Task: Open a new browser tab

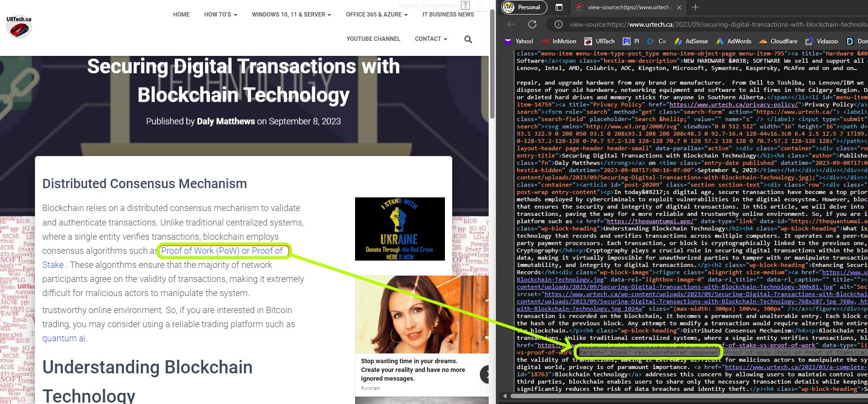Action: point(695,7)
